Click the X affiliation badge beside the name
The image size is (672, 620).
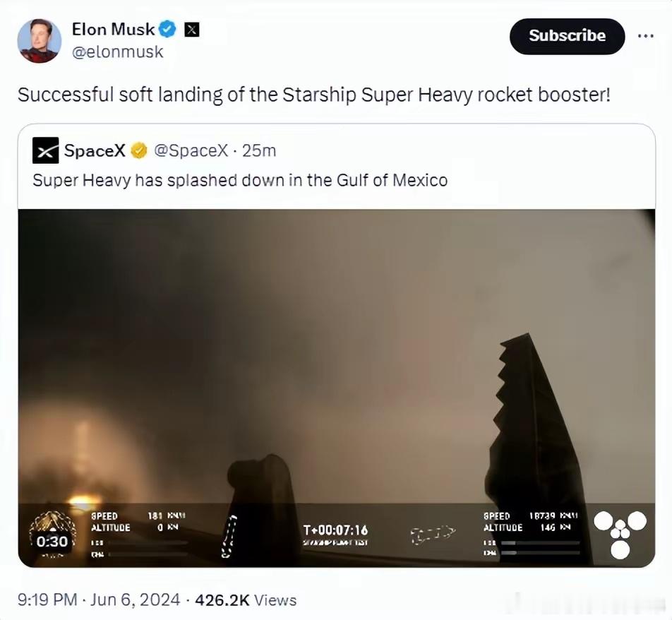click(x=191, y=30)
